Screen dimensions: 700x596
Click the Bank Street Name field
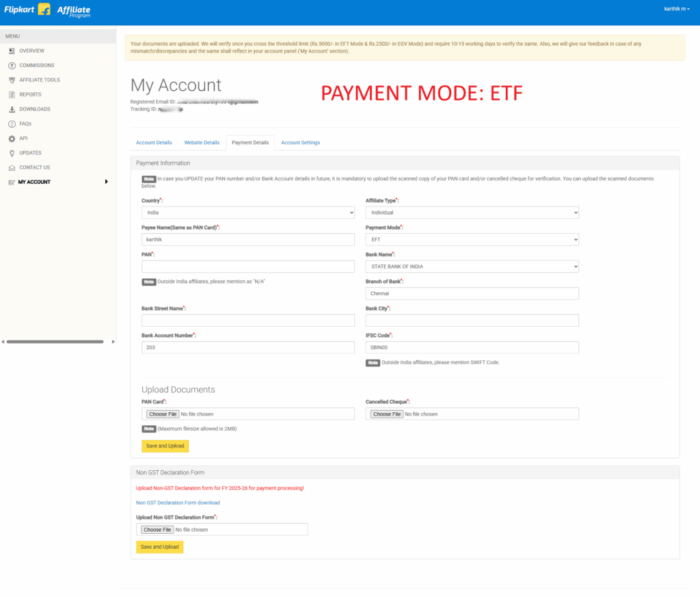click(x=248, y=321)
